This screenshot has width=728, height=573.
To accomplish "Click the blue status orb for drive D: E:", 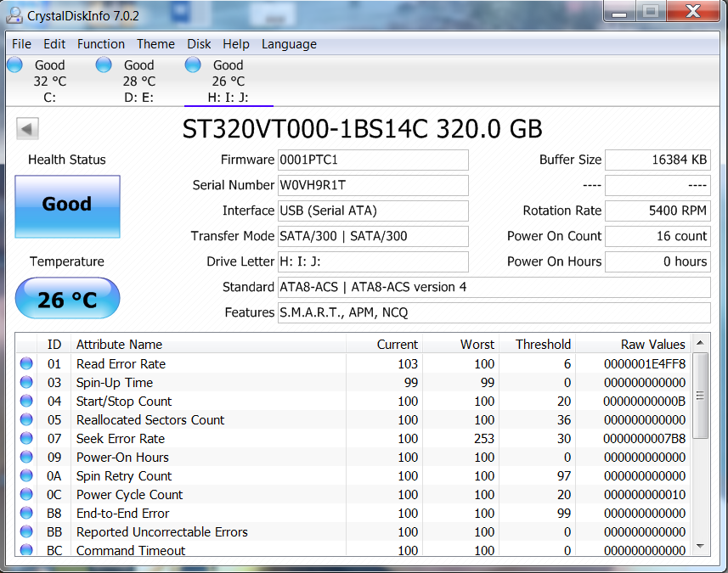I will pyautogui.click(x=104, y=65).
